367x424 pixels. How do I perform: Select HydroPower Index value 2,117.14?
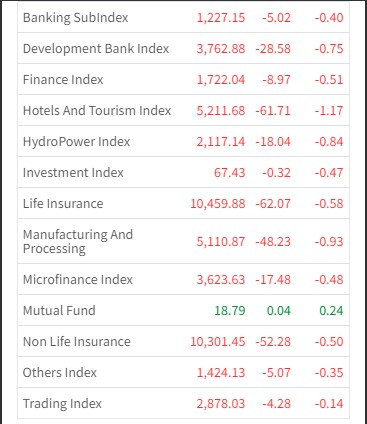[221, 142]
